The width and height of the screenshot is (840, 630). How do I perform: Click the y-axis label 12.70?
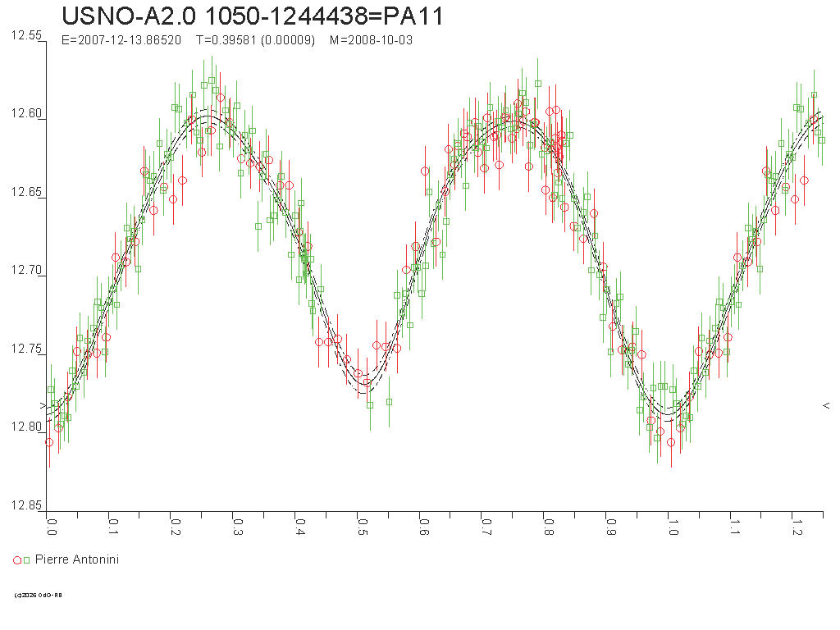[26, 270]
